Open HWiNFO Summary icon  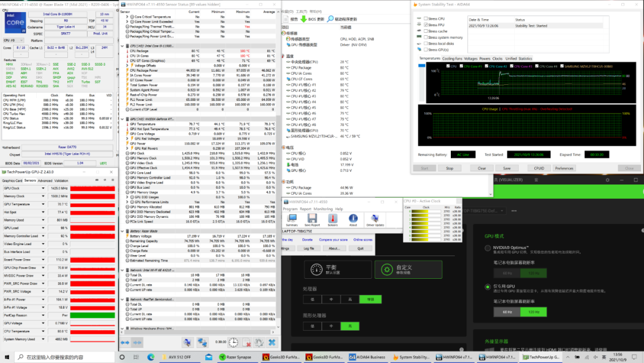(292, 219)
